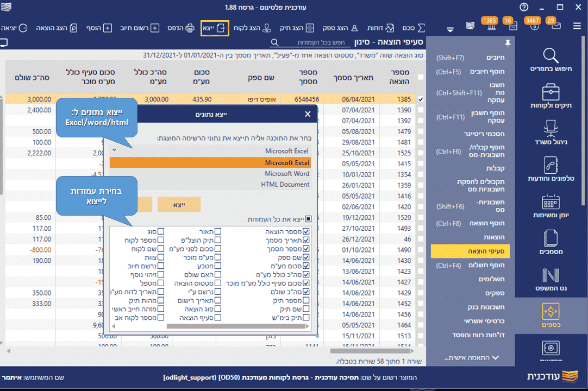
Task: Check the מספר תיק column checkbox
Action: coord(306,300)
